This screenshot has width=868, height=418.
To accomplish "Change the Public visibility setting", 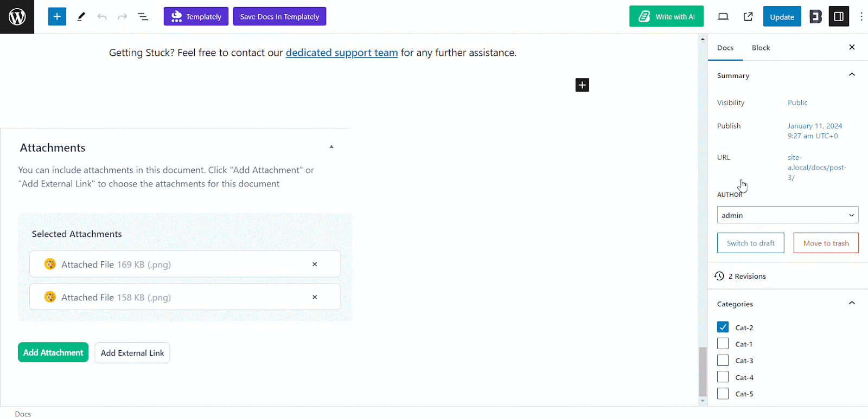I will click(797, 102).
